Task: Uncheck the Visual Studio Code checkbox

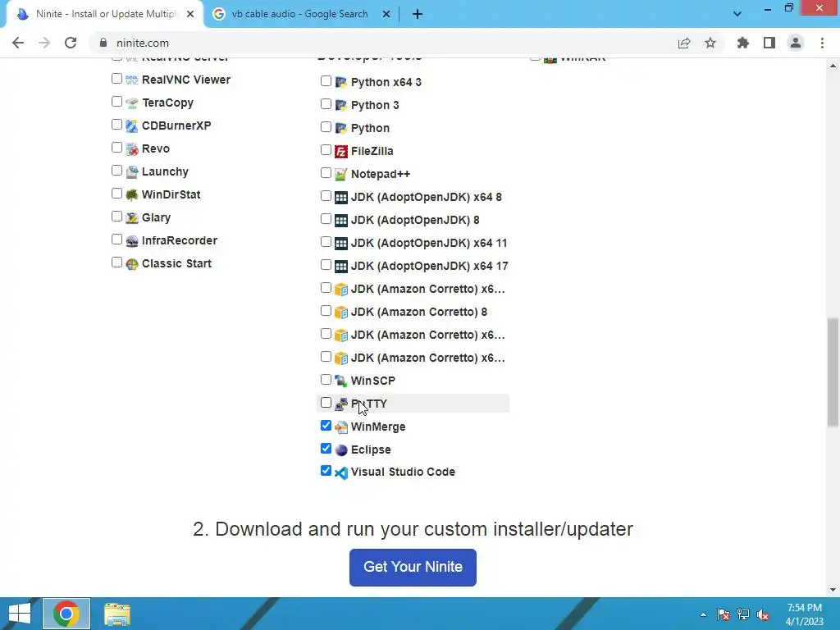Action: pyautogui.click(x=326, y=470)
